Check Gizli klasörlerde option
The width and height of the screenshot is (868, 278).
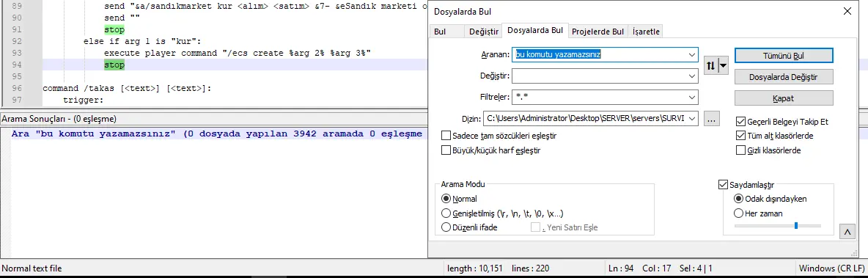coord(740,150)
